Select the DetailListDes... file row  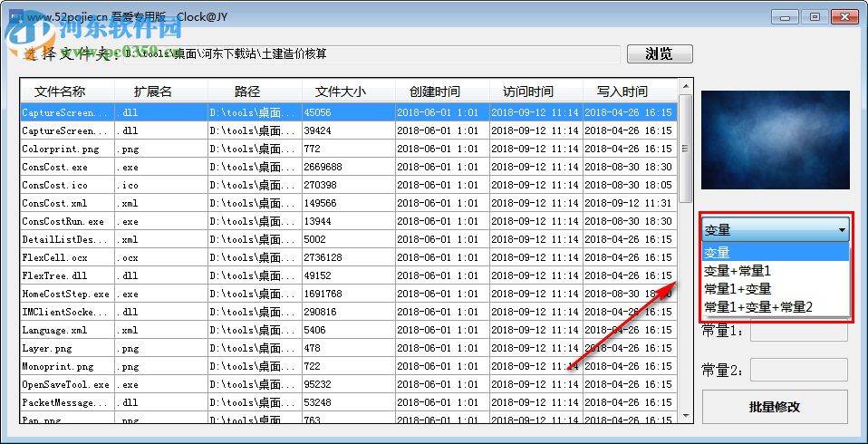click(349, 239)
